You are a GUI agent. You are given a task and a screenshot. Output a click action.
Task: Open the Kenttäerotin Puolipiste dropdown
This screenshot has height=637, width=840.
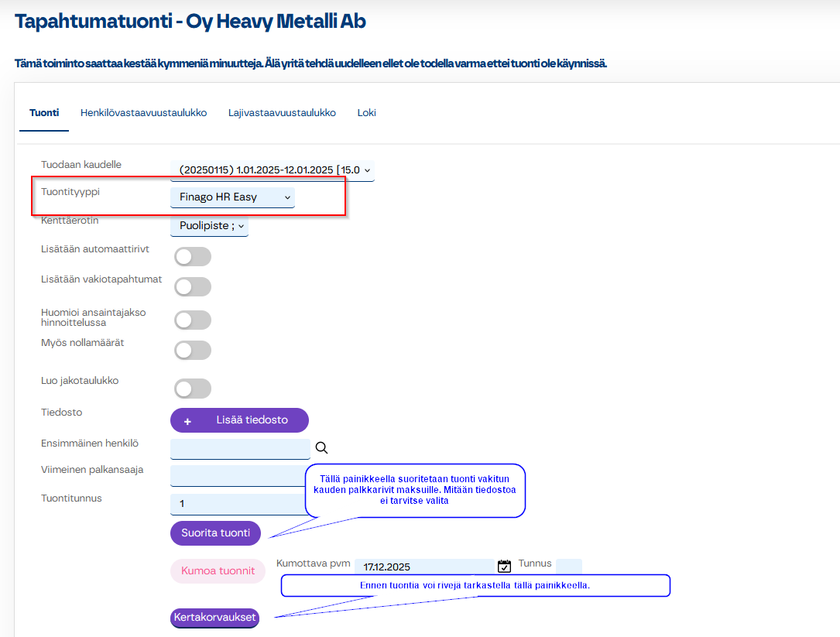point(209,226)
